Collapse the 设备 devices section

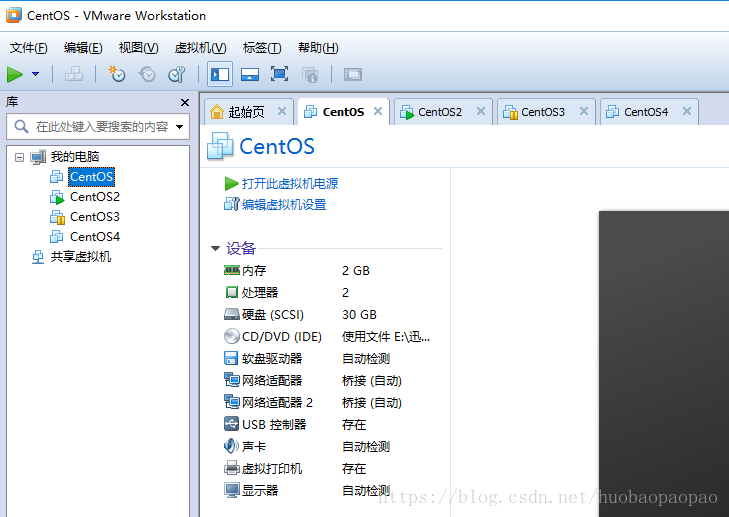point(215,248)
